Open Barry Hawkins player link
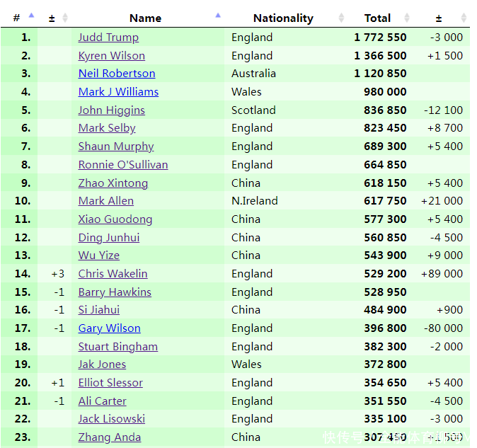This screenshot has height=448, width=477. click(114, 292)
